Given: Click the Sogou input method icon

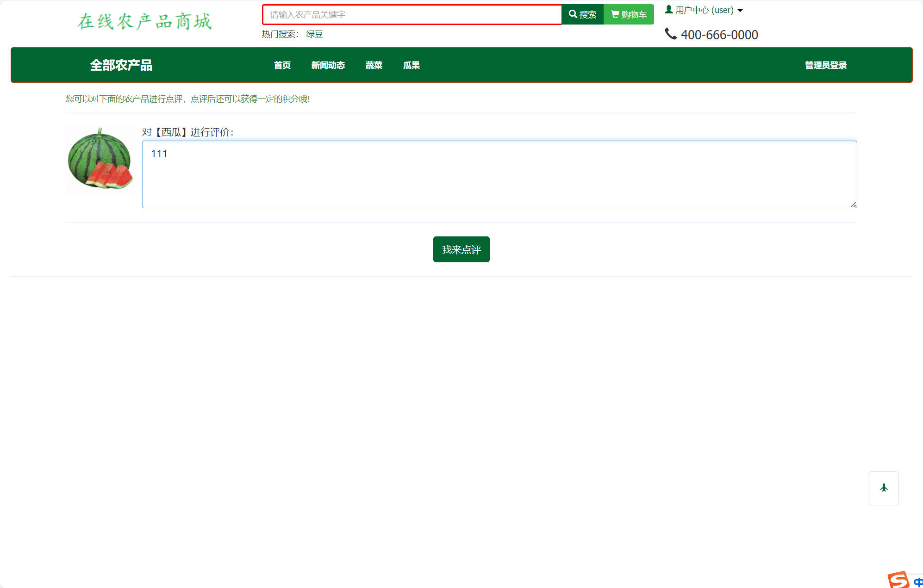Looking at the screenshot, I should [x=898, y=580].
